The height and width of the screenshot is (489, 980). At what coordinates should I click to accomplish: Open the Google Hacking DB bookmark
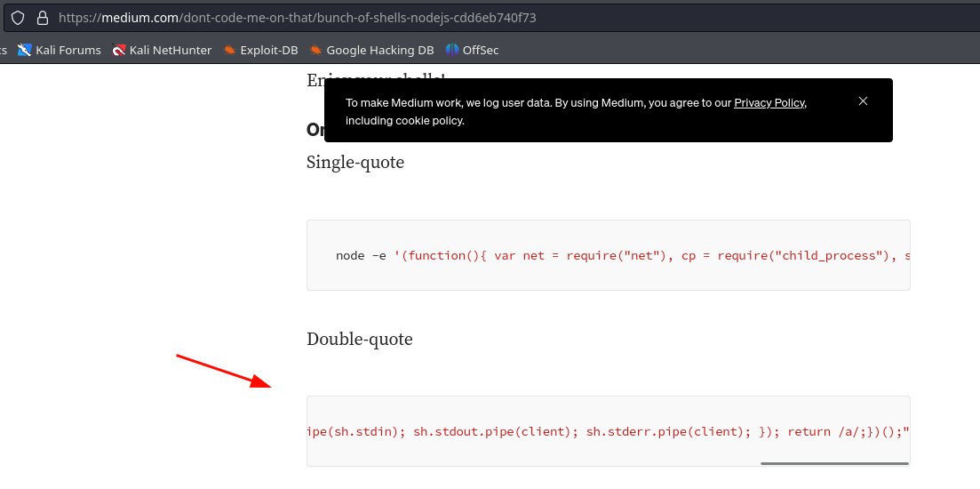[371, 50]
